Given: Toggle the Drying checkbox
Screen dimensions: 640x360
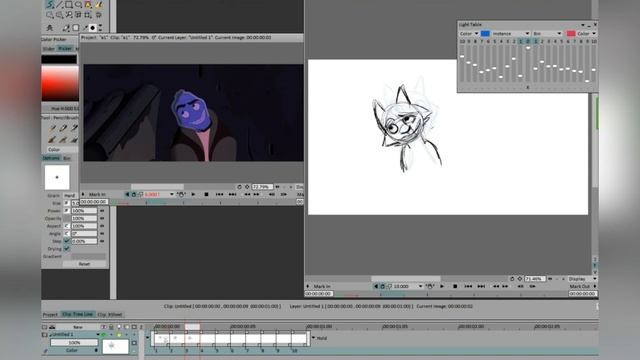Looking at the screenshot, I should point(67,249).
